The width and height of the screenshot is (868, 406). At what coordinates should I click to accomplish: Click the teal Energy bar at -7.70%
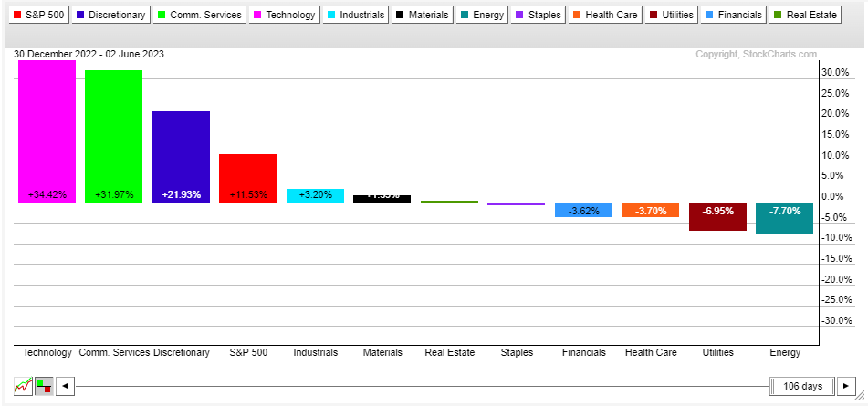tap(784, 218)
